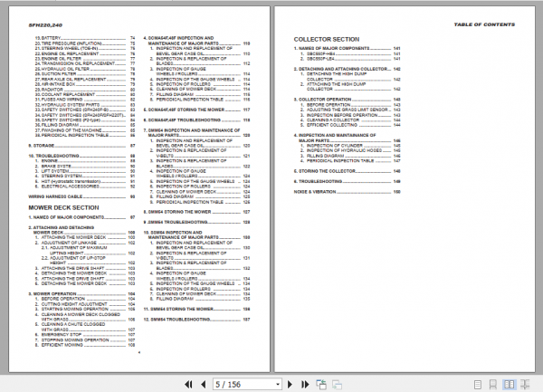Enable continuous scrolling page view
The image size is (543, 392).
(493, 385)
